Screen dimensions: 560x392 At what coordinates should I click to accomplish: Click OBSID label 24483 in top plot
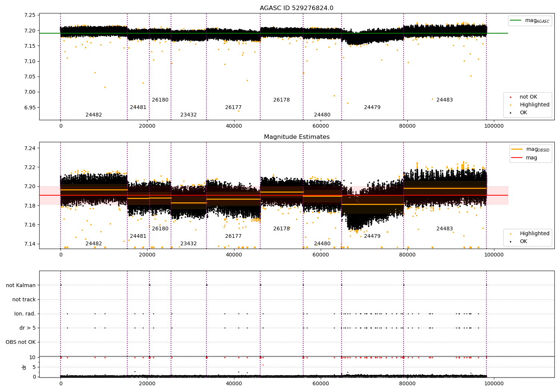point(445,100)
